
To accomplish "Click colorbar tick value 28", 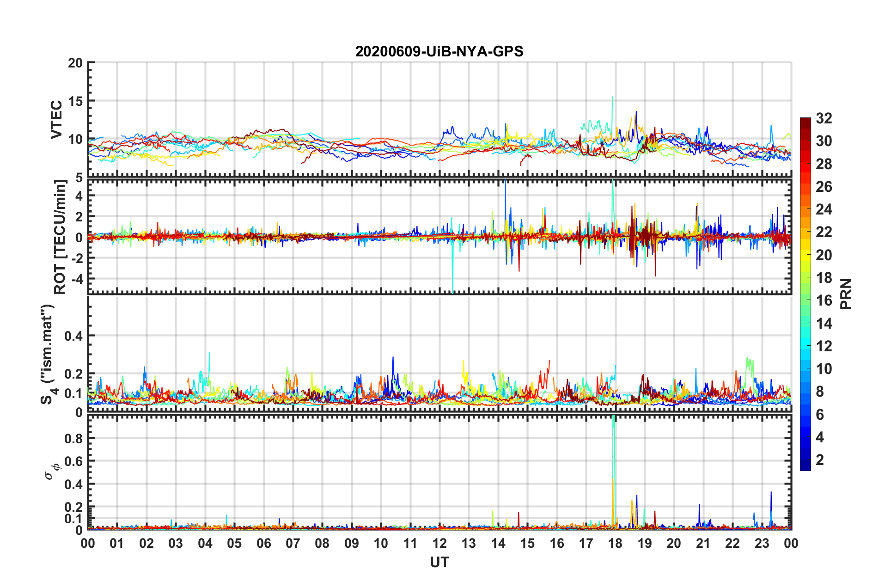I will (x=824, y=164).
